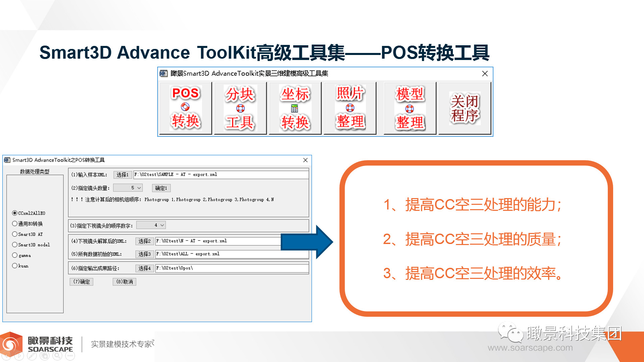Click the N - AT - export.xml path field
This screenshot has width=644, height=362.
[218, 241]
